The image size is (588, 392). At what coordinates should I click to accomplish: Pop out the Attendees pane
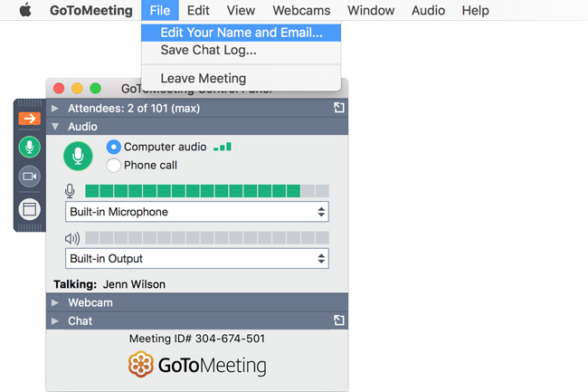click(339, 108)
